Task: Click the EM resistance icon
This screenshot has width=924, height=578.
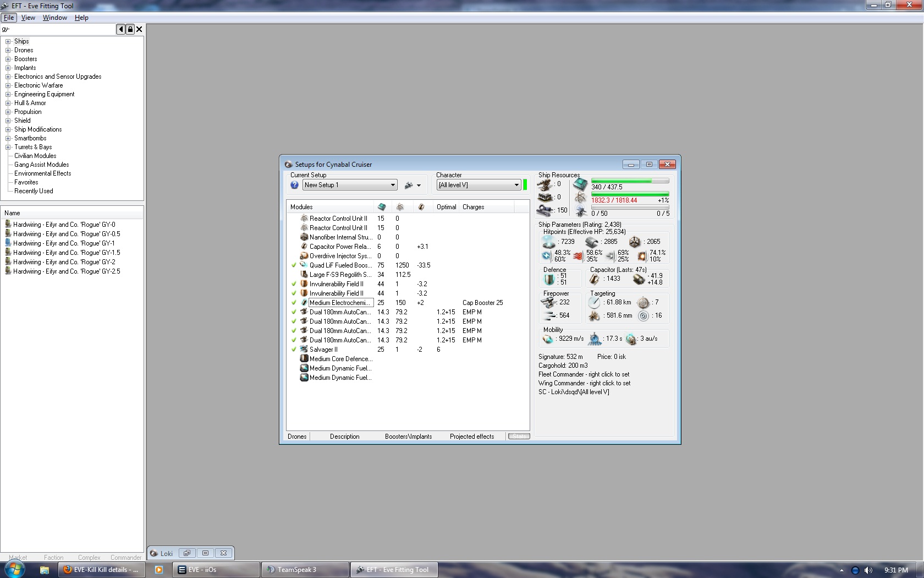Action: coord(546,256)
